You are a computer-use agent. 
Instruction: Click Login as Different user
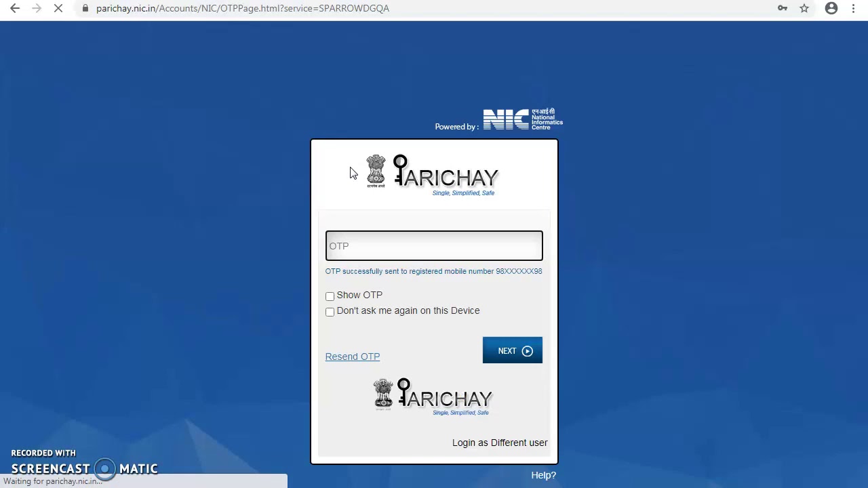click(x=500, y=443)
